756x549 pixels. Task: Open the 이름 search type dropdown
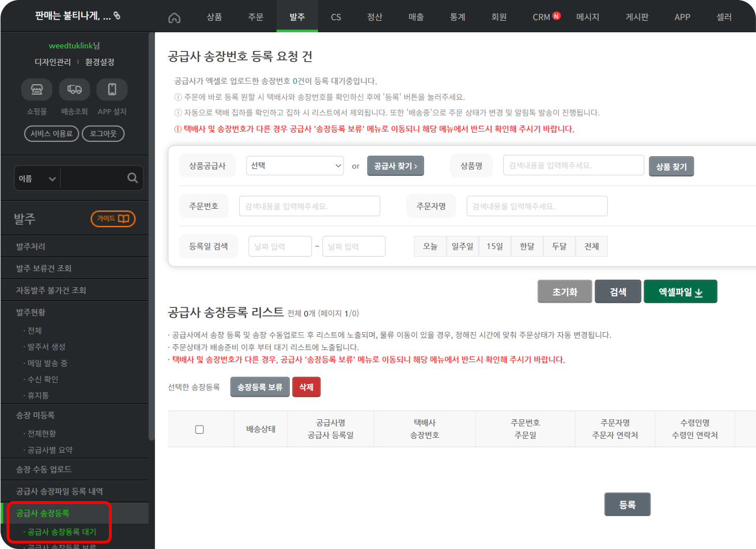(x=37, y=179)
